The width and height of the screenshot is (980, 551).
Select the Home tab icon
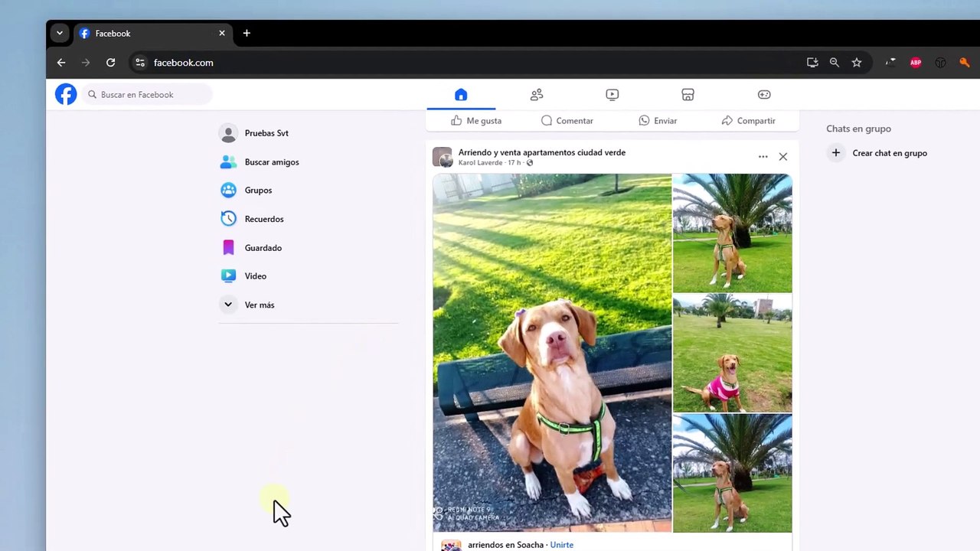[x=460, y=95]
